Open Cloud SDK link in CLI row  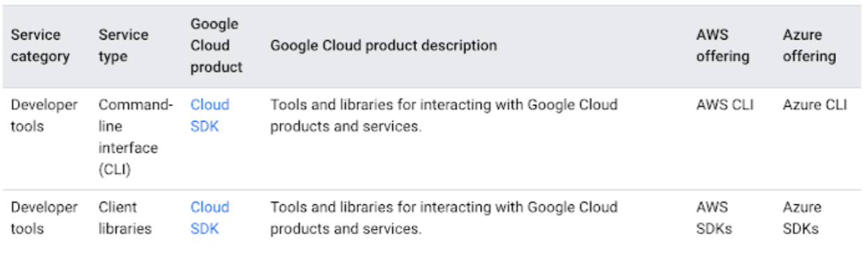coord(210,117)
